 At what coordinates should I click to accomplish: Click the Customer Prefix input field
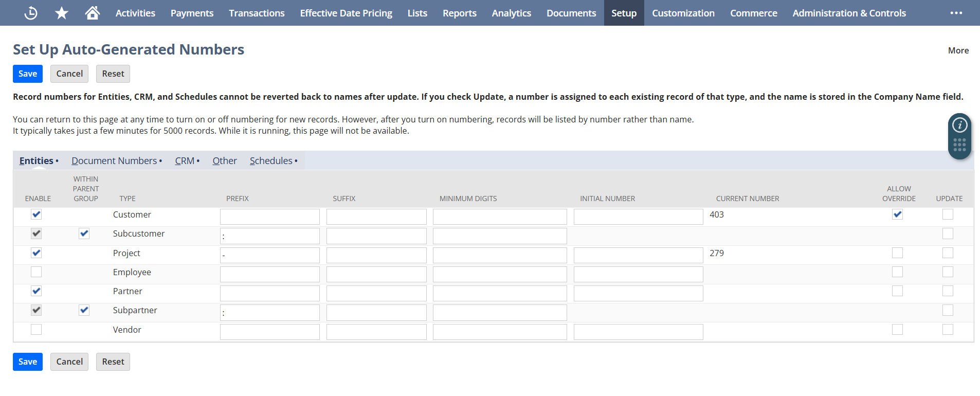pyautogui.click(x=269, y=217)
